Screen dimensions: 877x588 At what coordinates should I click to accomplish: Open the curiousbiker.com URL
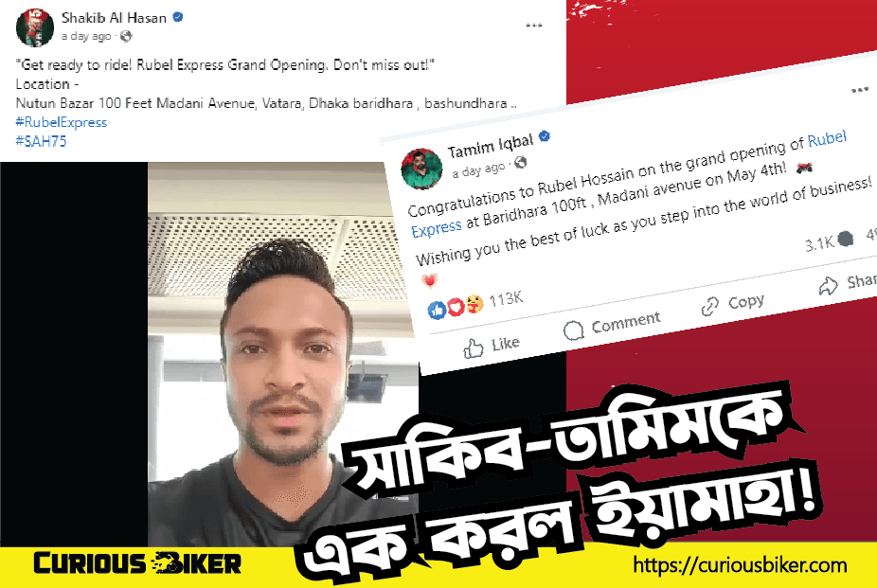click(x=740, y=565)
